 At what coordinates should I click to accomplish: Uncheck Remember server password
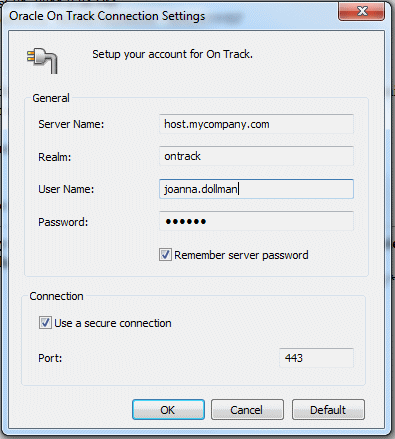(x=165, y=255)
